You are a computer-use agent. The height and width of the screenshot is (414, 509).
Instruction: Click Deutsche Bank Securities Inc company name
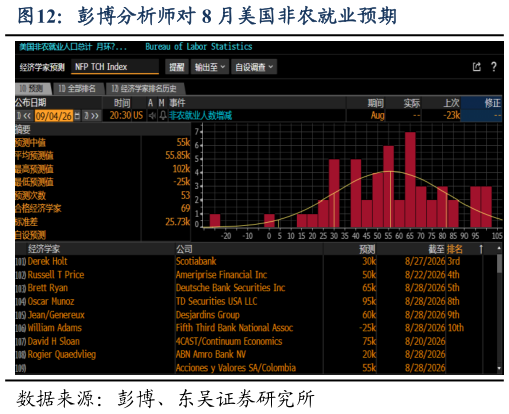coord(230,288)
